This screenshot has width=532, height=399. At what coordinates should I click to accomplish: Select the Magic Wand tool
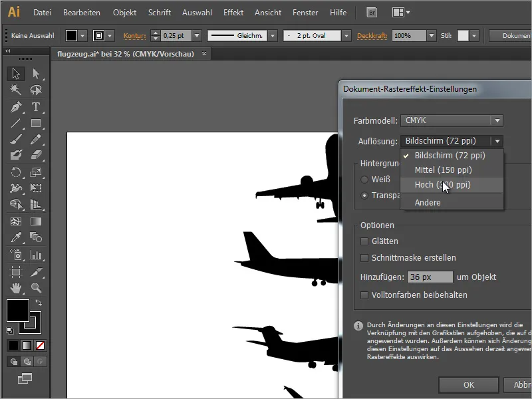[x=15, y=90]
